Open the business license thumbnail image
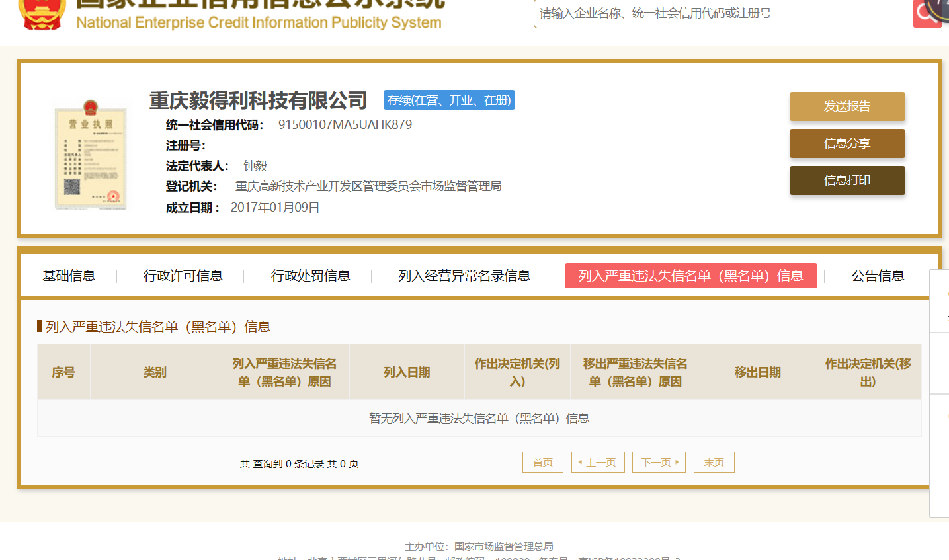949x560 pixels. [91, 155]
